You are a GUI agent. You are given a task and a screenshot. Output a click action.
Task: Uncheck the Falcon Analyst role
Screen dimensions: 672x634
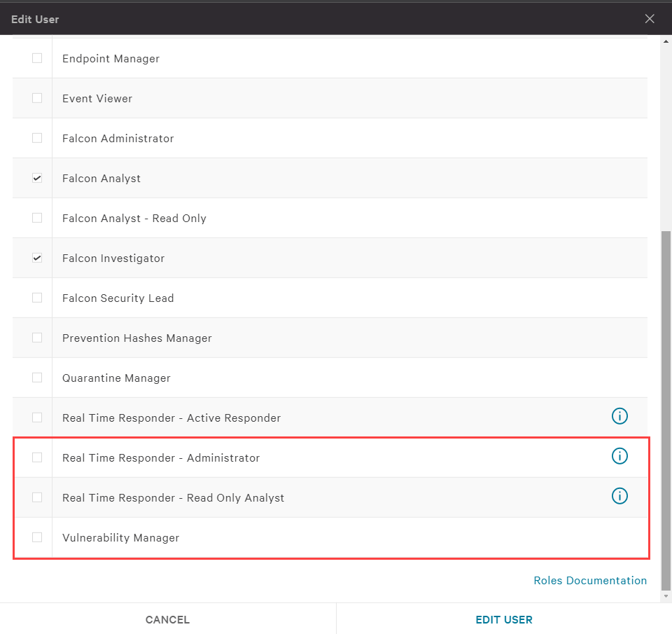pyautogui.click(x=37, y=177)
